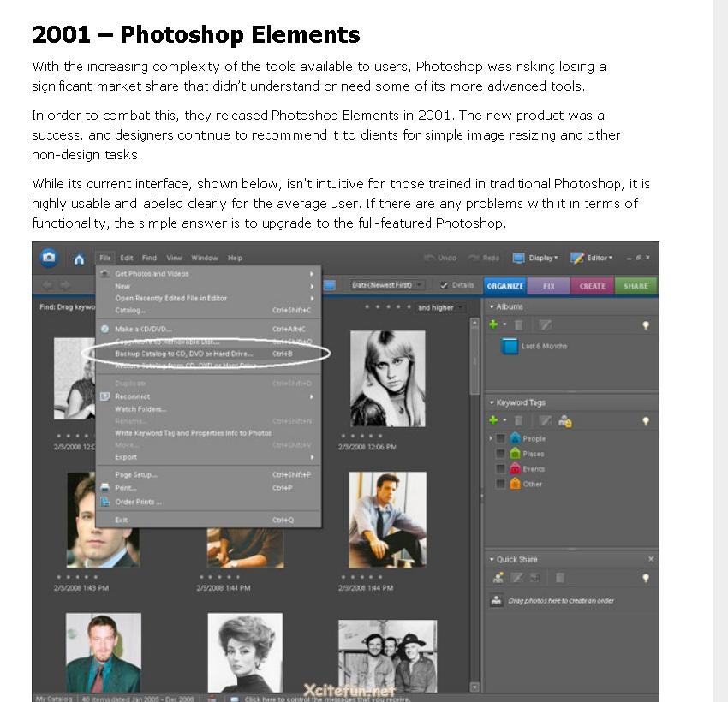Click green plus icon in Albums panel
Image resolution: width=728 pixels, height=702 pixels.
coord(493,324)
